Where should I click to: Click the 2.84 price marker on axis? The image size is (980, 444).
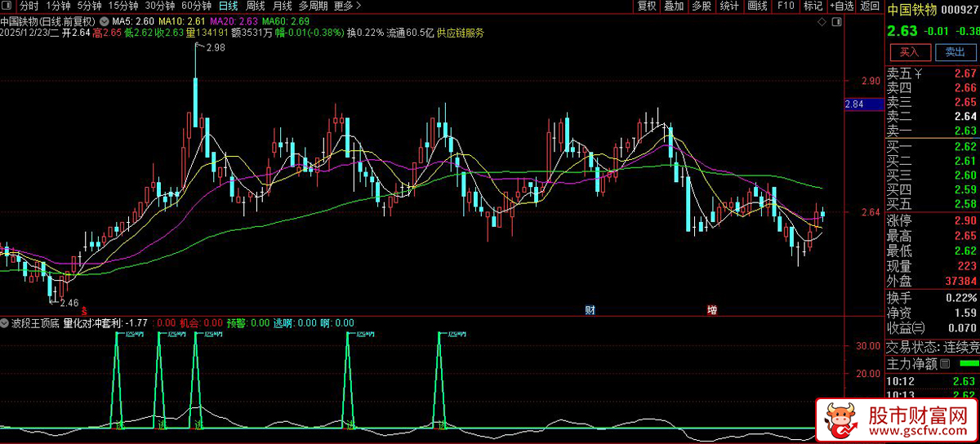pos(853,104)
